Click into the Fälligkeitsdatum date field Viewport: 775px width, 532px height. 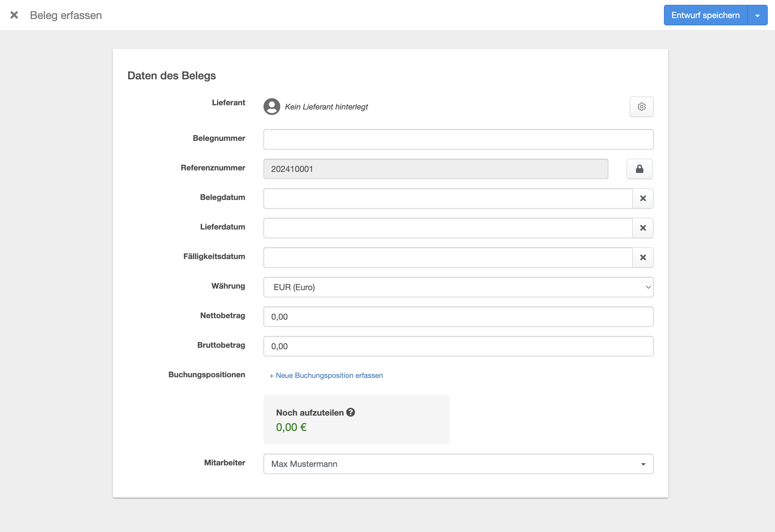(x=448, y=258)
